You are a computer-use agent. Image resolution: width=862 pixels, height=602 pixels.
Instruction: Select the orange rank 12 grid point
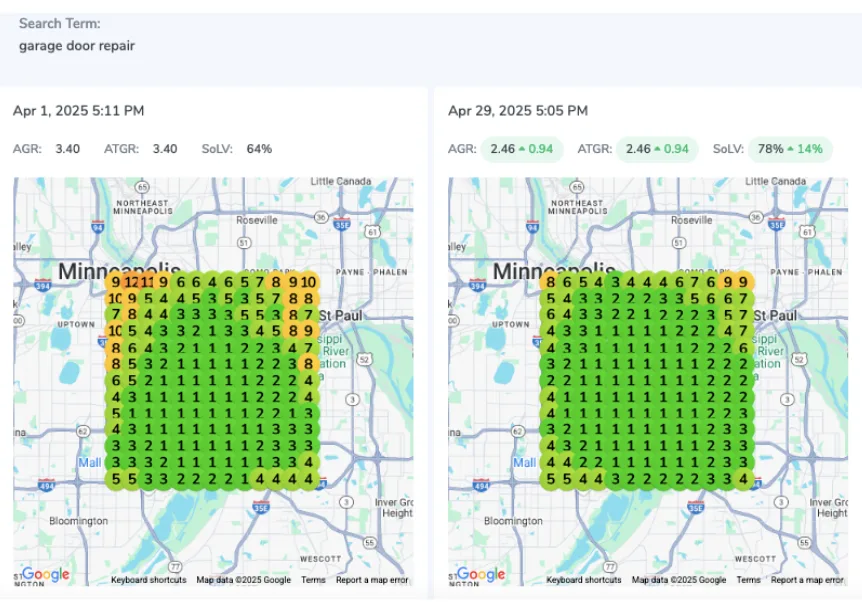(x=131, y=282)
